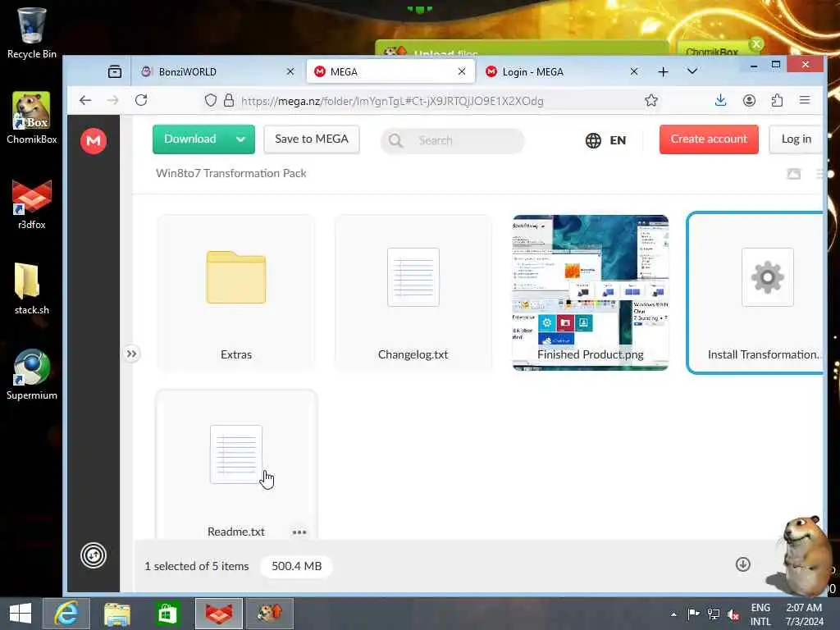Click the Save to MEGA button
The image size is (840, 630).
[x=311, y=139]
